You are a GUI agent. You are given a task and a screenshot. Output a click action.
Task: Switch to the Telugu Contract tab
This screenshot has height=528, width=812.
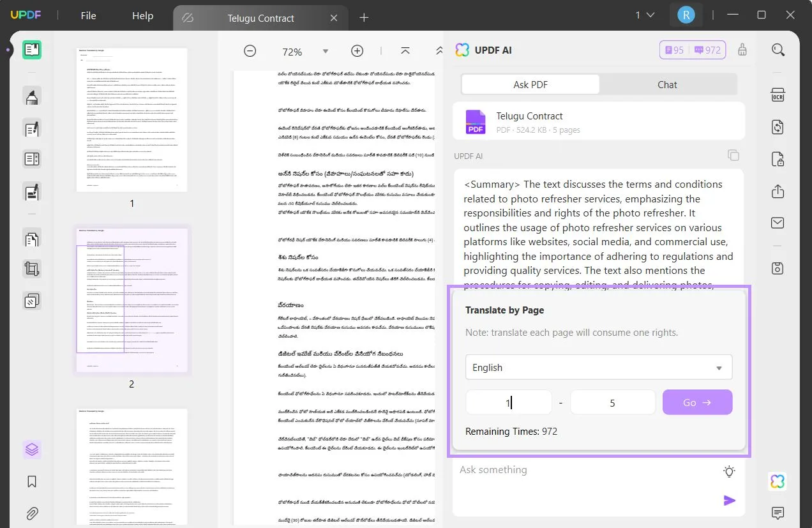[x=260, y=18]
